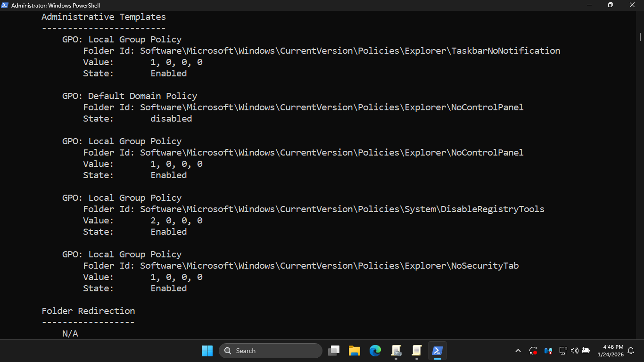This screenshot has height=362, width=644.
Task: Restore down the PowerShell window
Action: (x=611, y=5)
